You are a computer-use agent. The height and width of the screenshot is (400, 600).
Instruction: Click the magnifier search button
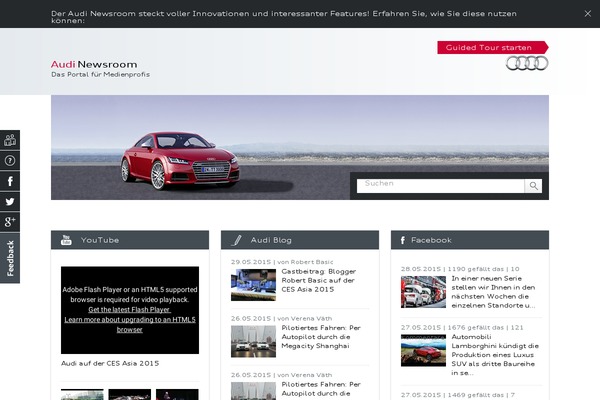click(533, 186)
